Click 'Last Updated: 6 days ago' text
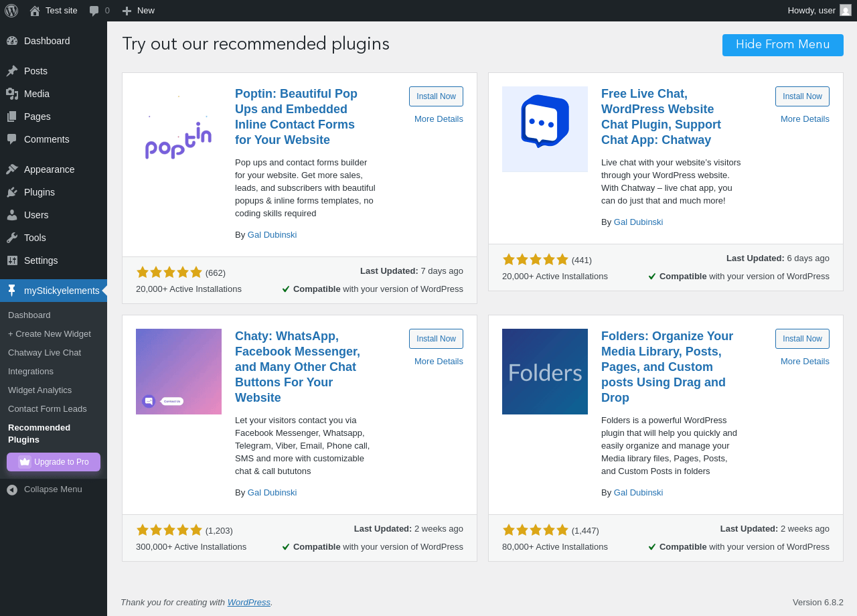Viewport: 857px width, 616px height. click(778, 258)
